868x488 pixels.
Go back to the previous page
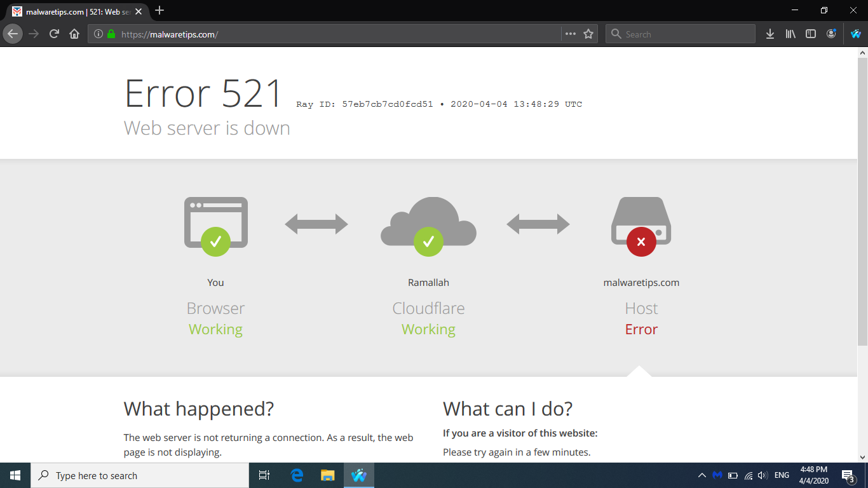click(x=13, y=34)
